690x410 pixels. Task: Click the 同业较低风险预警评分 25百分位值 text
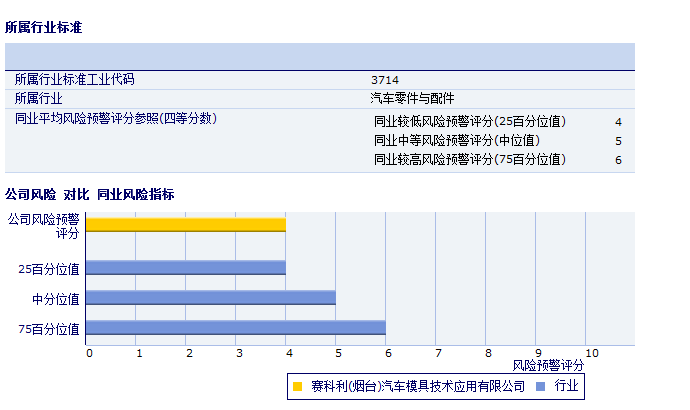coord(469,122)
